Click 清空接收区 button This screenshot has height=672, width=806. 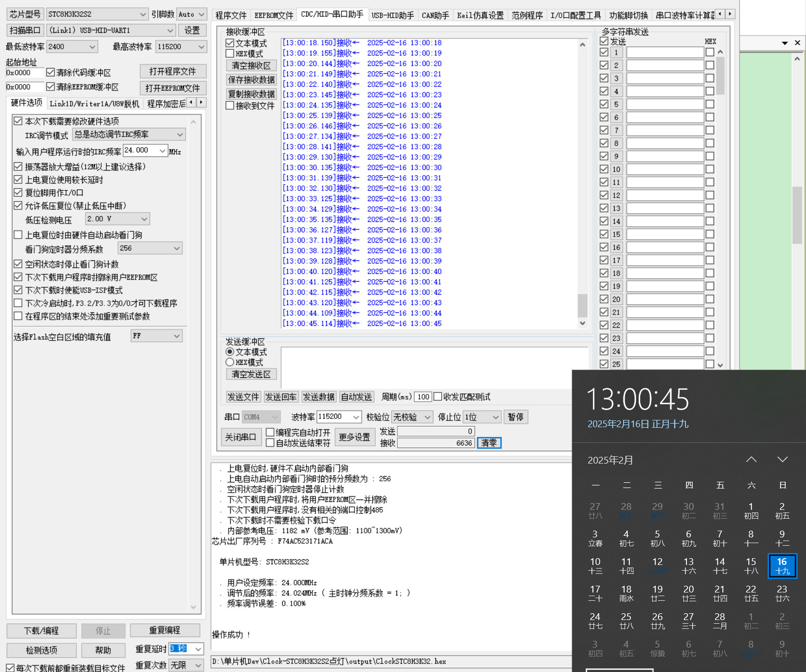coord(252,65)
